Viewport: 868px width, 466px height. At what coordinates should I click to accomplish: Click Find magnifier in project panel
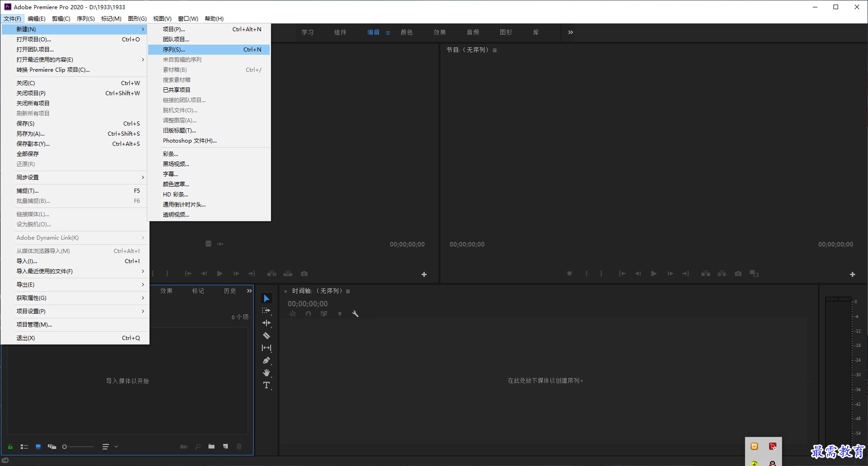tap(198, 447)
